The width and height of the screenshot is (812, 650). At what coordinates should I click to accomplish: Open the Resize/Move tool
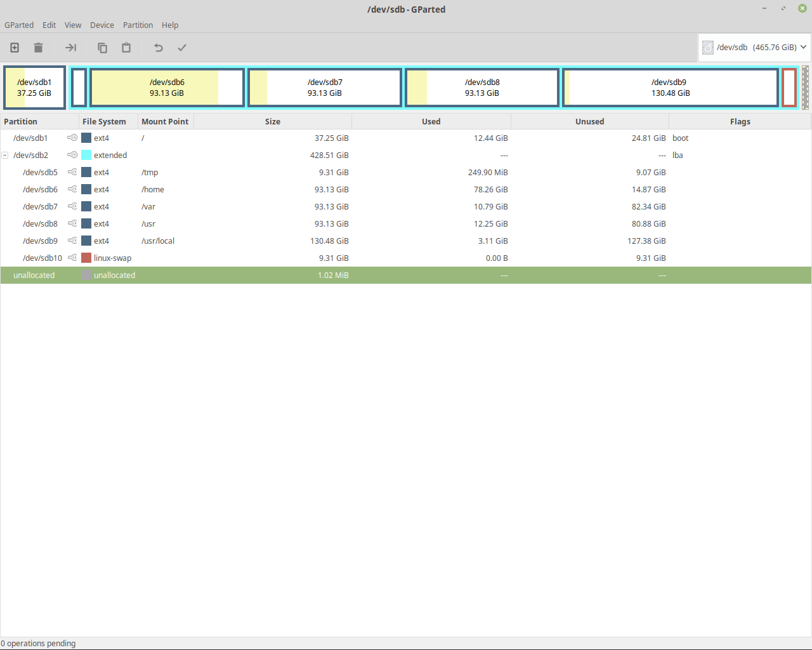click(70, 48)
